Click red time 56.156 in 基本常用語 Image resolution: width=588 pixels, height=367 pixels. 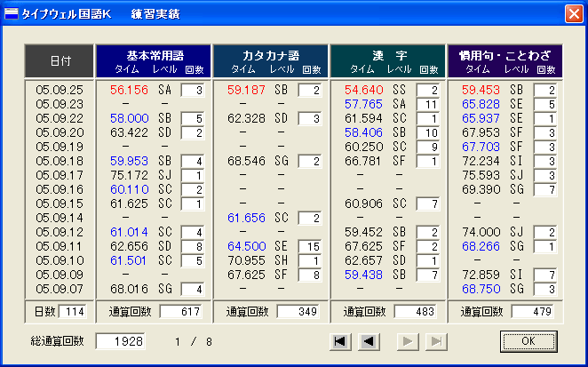129,90
